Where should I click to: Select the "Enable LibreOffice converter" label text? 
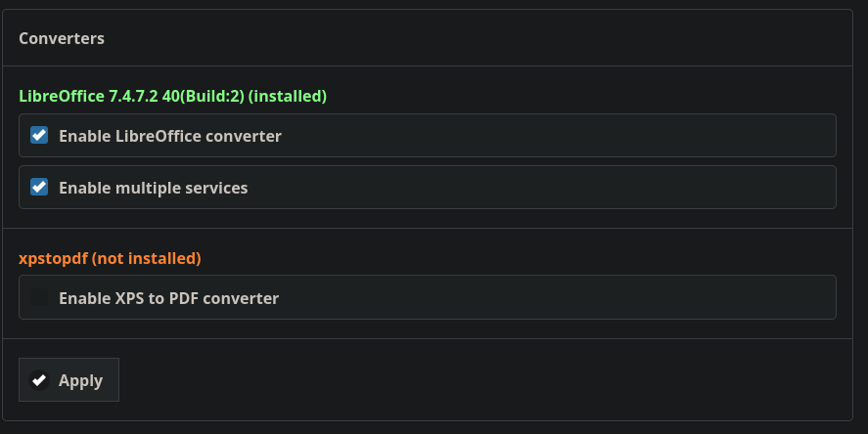coord(170,136)
